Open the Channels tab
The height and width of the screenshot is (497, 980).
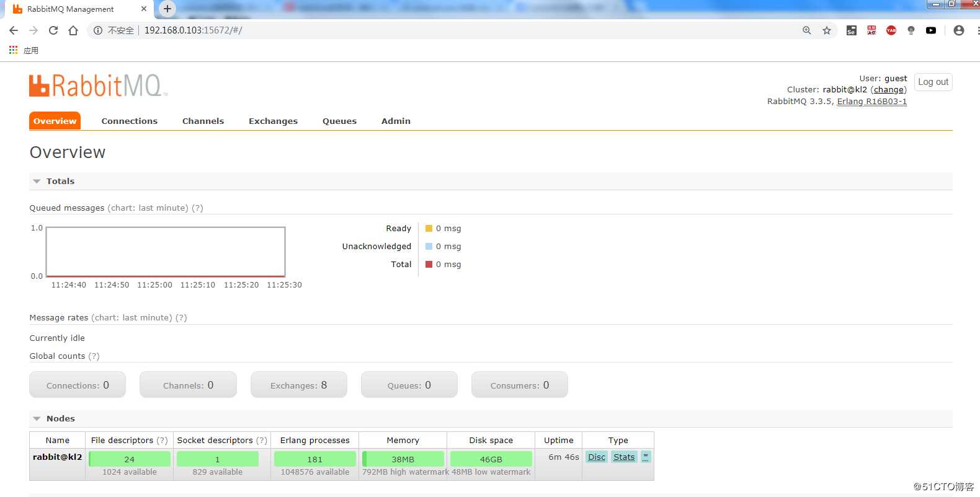[x=203, y=121]
